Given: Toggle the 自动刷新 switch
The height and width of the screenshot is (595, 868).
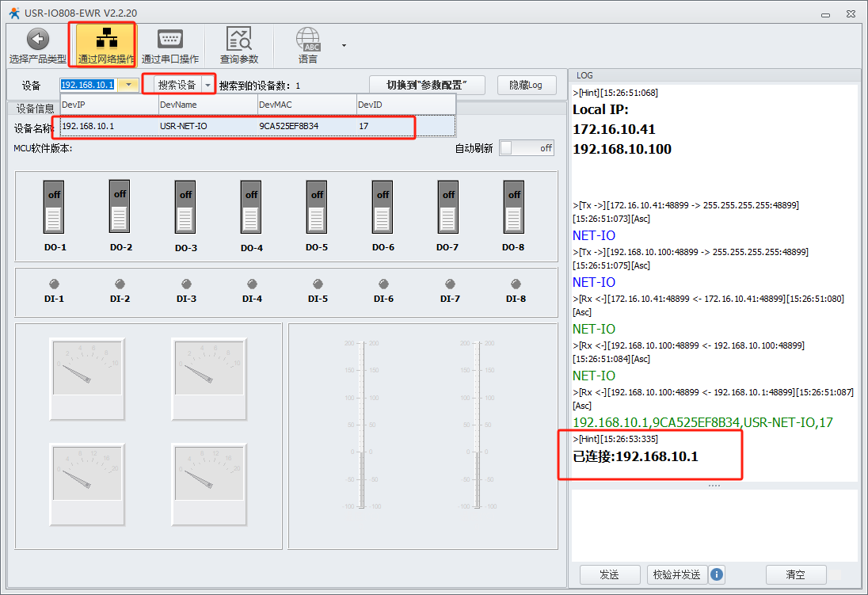Looking at the screenshot, I should click(526, 148).
